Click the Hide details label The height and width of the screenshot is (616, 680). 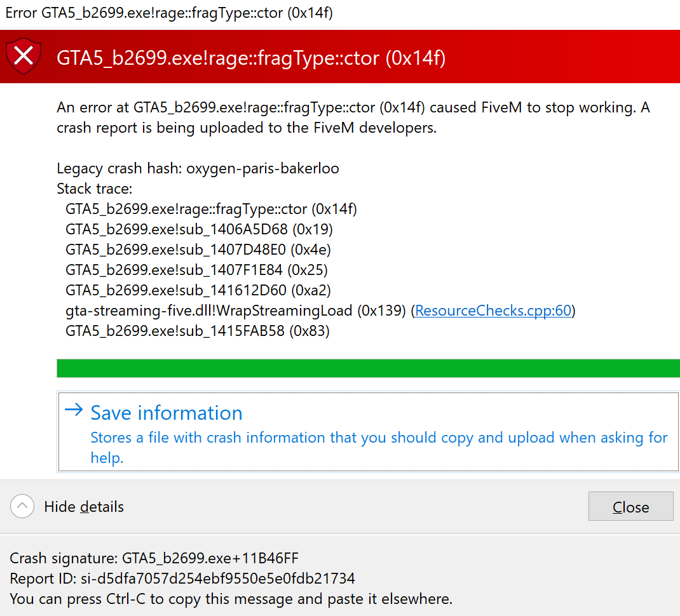click(x=84, y=507)
